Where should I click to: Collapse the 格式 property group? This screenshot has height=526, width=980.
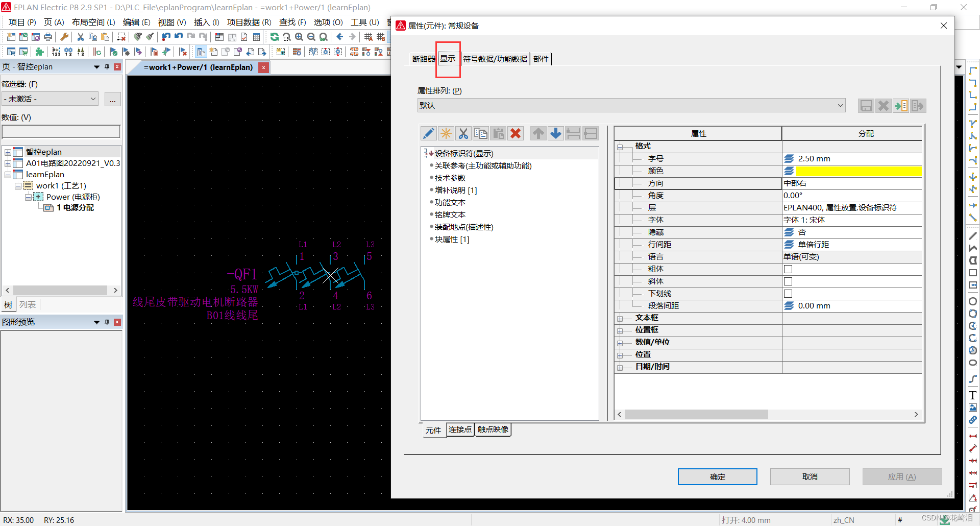(620, 147)
